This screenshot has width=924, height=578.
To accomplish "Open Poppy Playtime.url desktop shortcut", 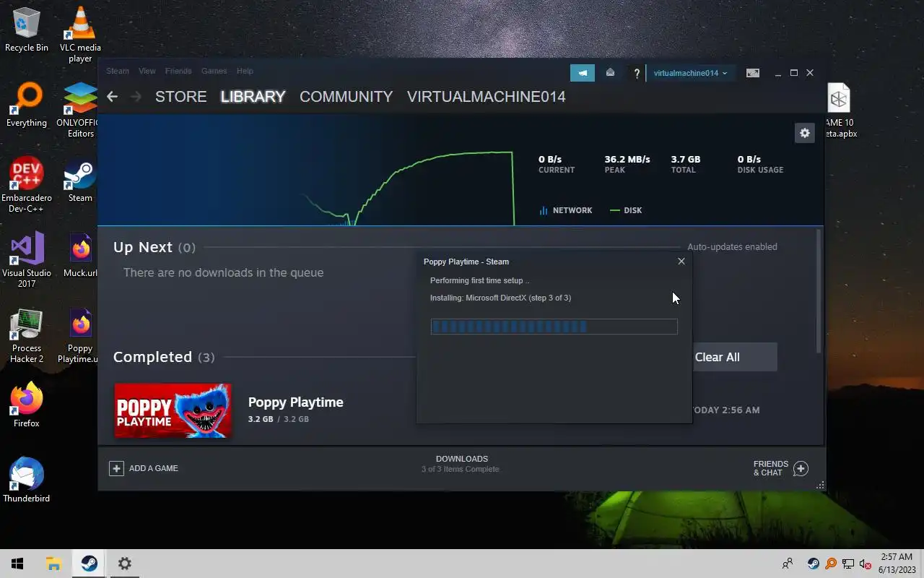I will [78, 335].
